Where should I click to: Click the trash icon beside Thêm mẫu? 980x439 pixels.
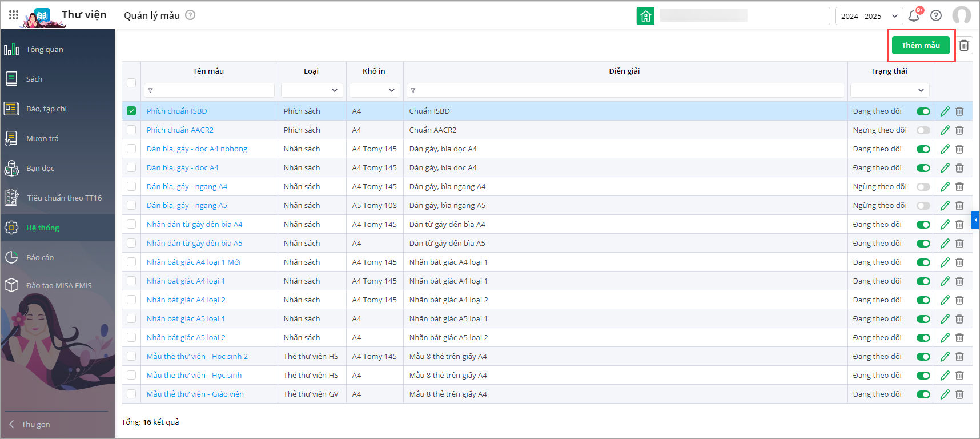click(x=964, y=46)
